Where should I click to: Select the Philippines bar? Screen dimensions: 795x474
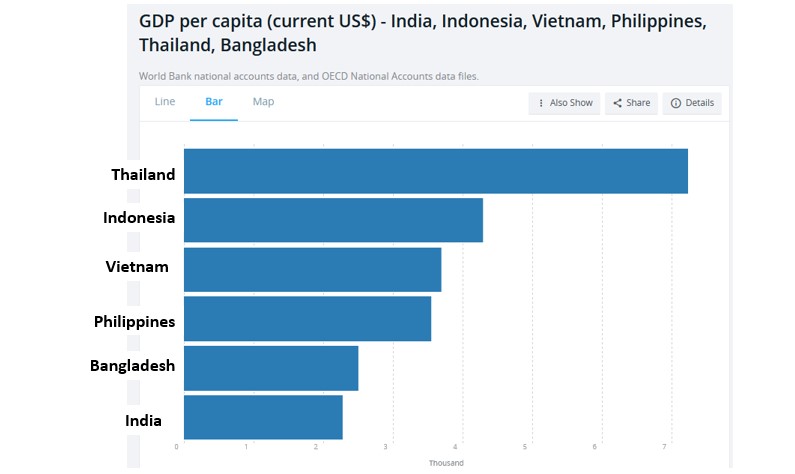(x=307, y=318)
